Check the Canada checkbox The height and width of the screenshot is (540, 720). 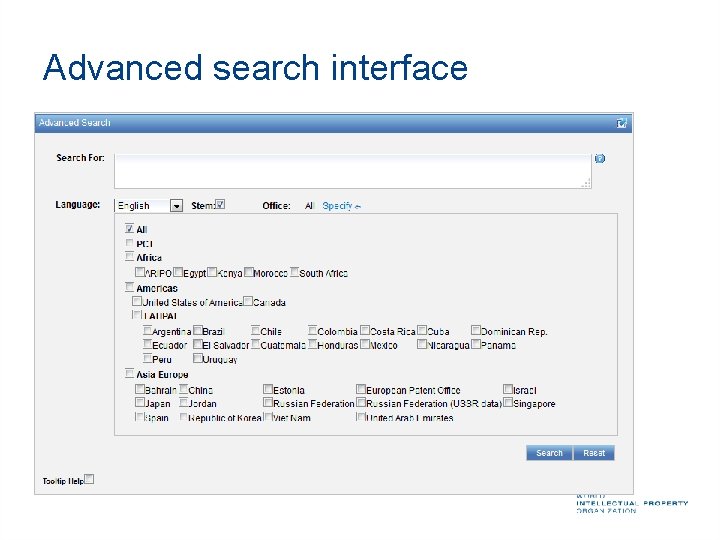point(248,301)
